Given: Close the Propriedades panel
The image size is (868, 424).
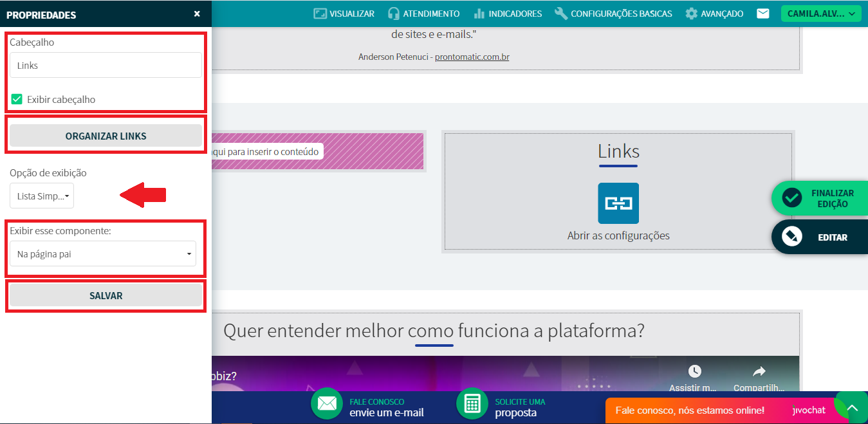Looking at the screenshot, I should 197,14.
